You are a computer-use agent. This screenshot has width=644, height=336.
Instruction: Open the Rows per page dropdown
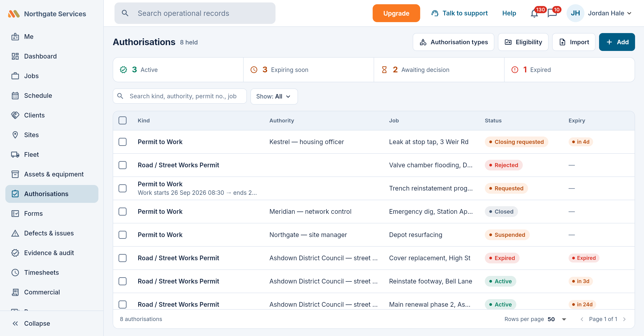pos(557,319)
